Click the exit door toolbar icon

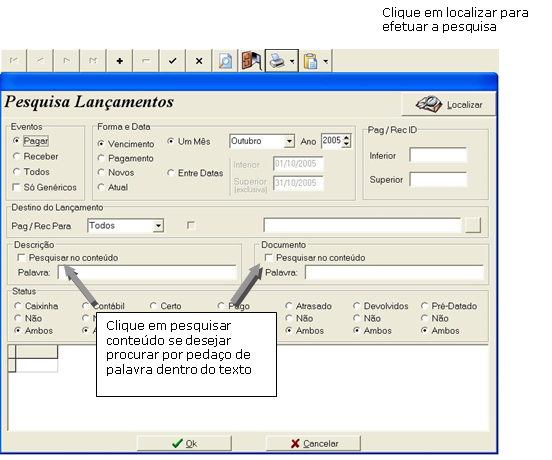251,61
